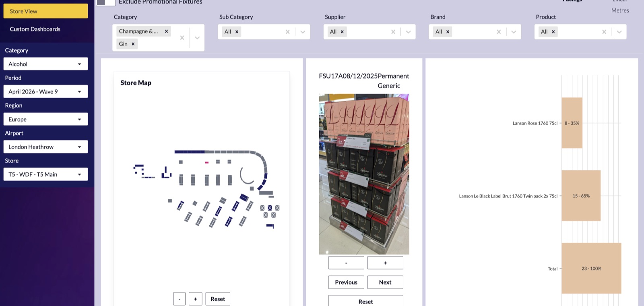The height and width of the screenshot is (306, 644).
Task: Open the Alcohol category dropdown
Action: (45, 64)
